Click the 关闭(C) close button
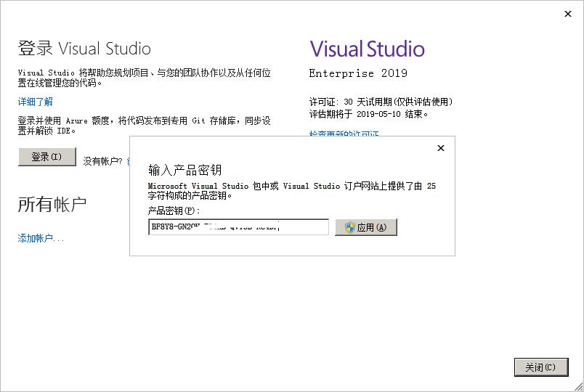 click(541, 367)
